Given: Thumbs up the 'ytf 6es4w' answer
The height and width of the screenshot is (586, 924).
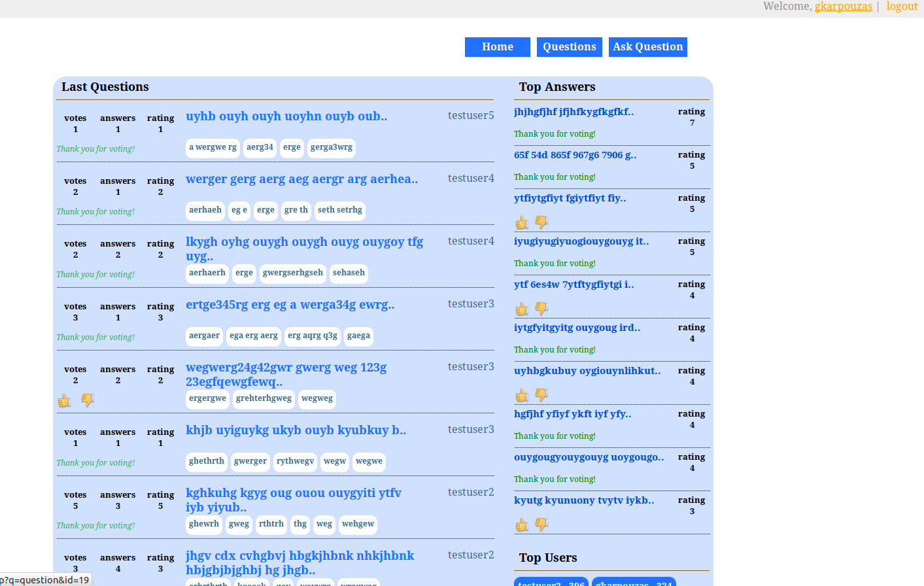Looking at the screenshot, I should (x=522, y=309).
